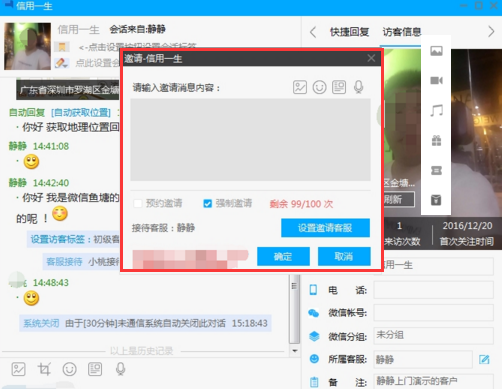Go to next tabs with right chevron
Viewport: 504px width, 389px height.
coord(491,32)
